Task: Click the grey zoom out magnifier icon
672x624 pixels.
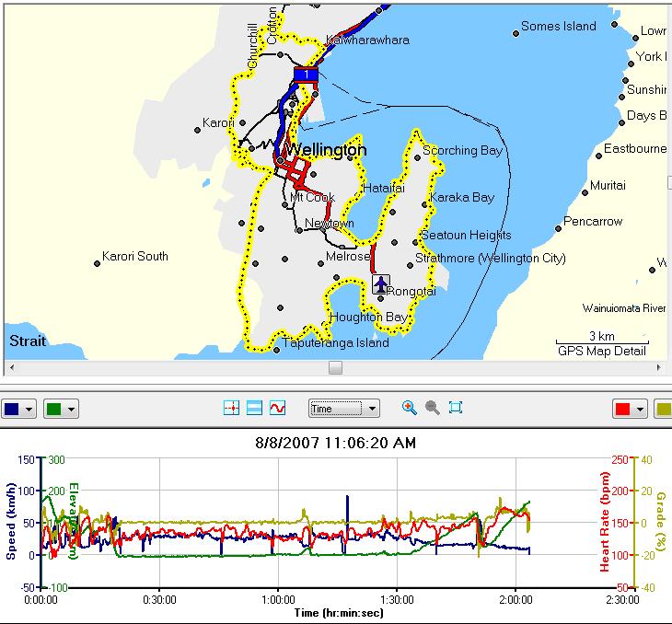Action: coord(433,408)
